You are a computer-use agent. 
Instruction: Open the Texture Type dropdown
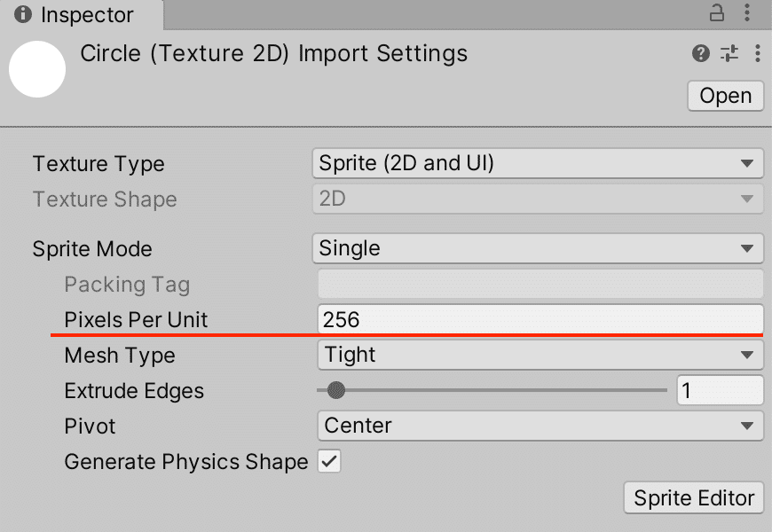[x=538, y=163]
